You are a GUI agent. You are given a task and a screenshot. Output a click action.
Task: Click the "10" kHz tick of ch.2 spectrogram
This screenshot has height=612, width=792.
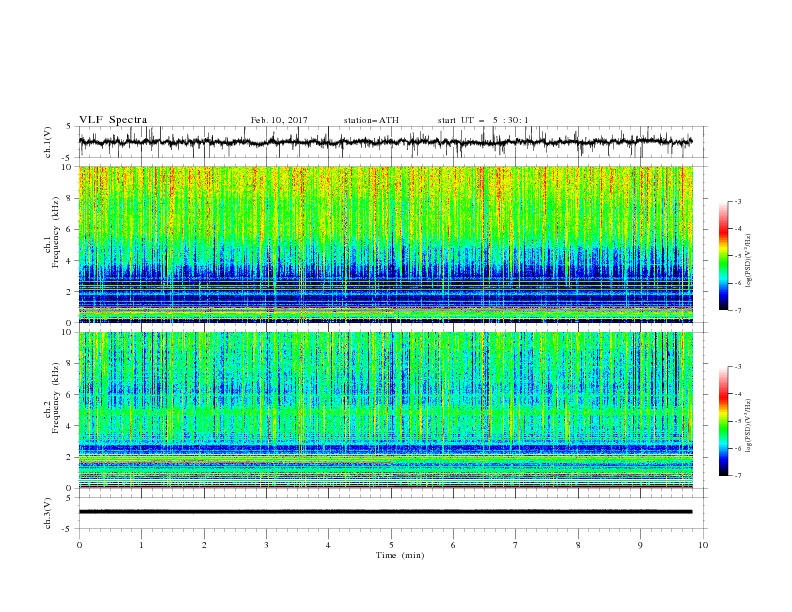coord(69,332)
